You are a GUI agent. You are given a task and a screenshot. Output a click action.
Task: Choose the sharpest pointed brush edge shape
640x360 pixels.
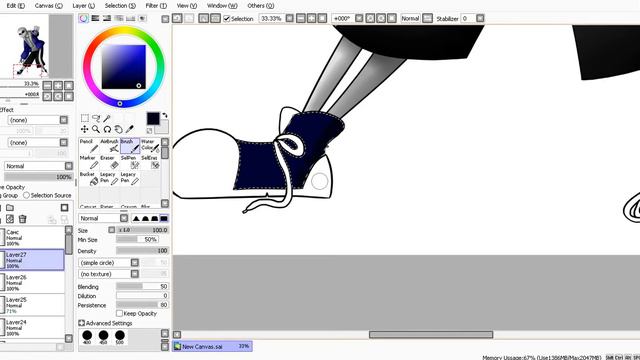pos(136,218)
